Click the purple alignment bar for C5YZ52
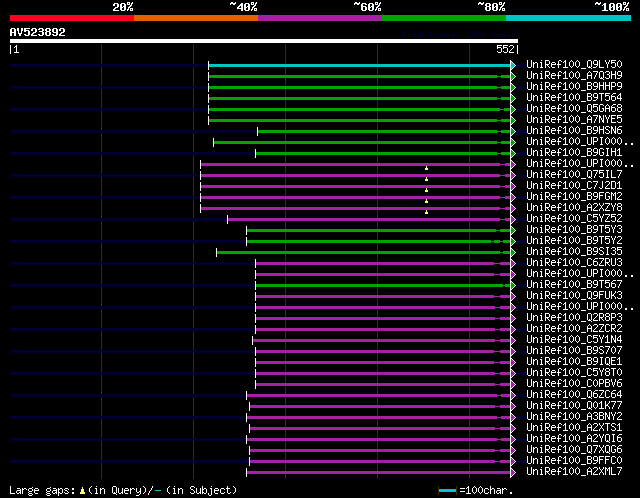The width and height of the screenshot is (640, 498). coord(369,220)
